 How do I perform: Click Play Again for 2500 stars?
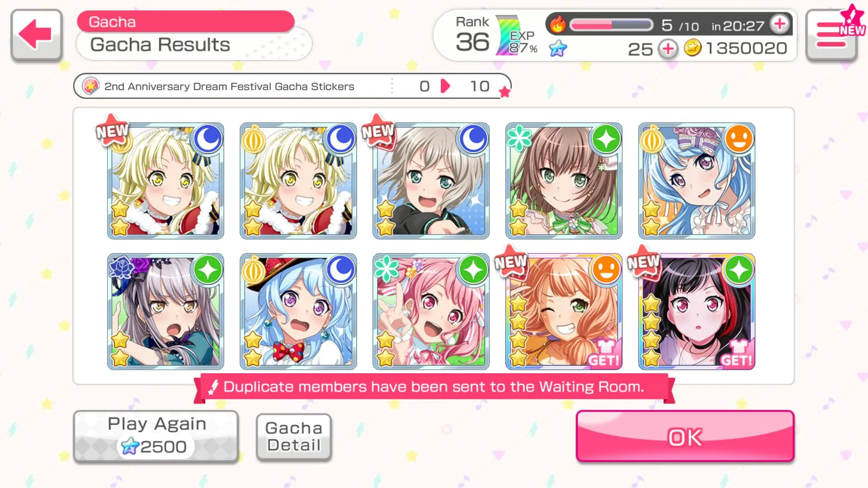[156, 436]
